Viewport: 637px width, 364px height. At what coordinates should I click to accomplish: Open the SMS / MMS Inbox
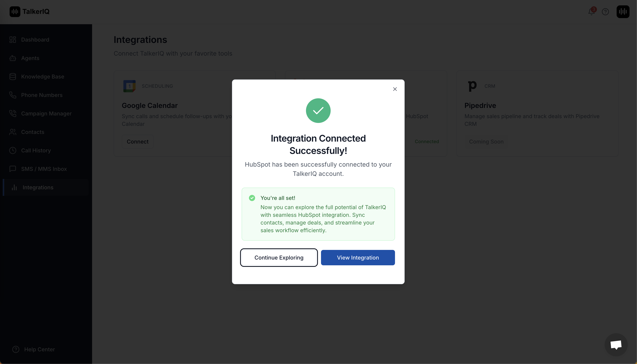(44, 169)
